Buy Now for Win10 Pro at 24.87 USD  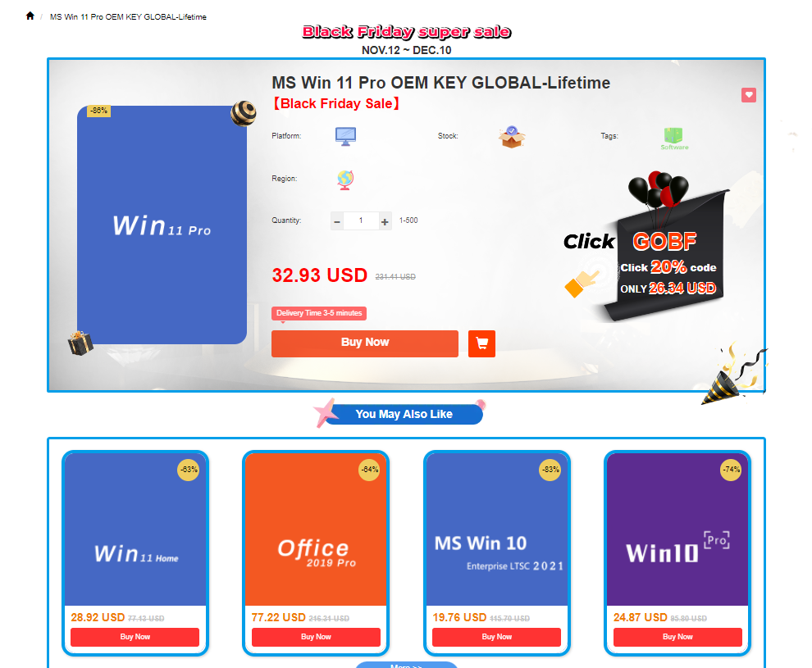[x=677, y=637]
